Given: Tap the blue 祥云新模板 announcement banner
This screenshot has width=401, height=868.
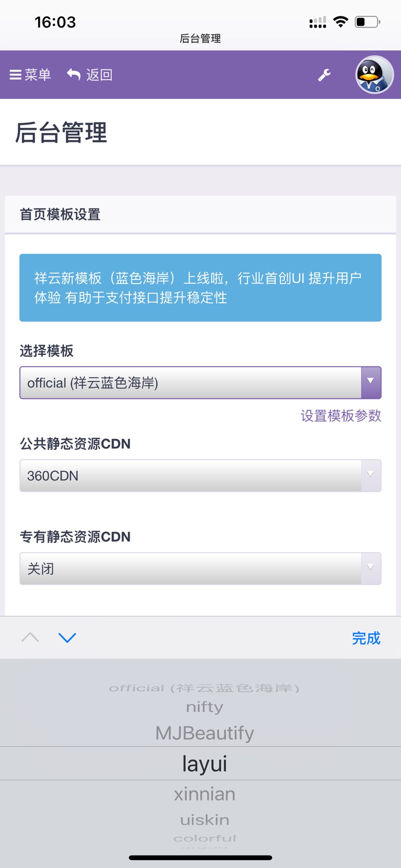Looking at the screenshot, I should pyautogui.click(x=200, y=288).
